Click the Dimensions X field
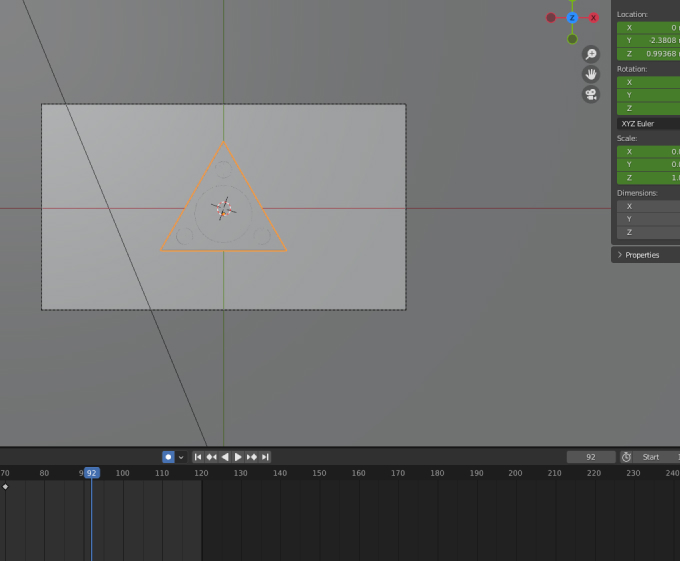This screenshot has width=680, height=561. [648, 206]
